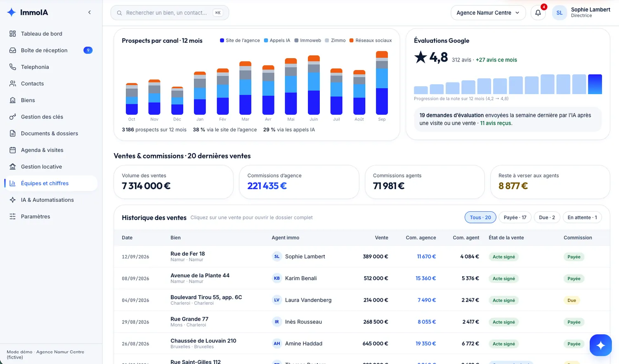Toggle Immoweb legend entry
The image size is (619, 364).
(307, 40)
